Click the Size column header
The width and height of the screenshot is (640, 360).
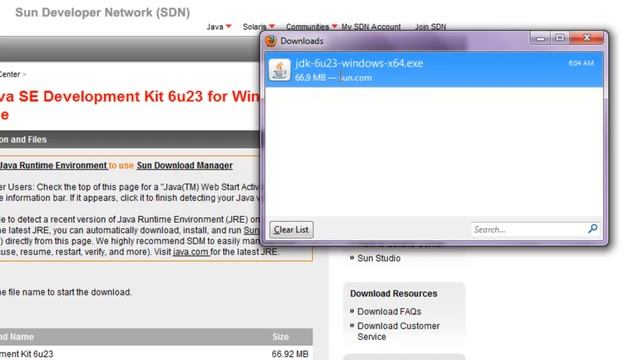click(280, 337)
